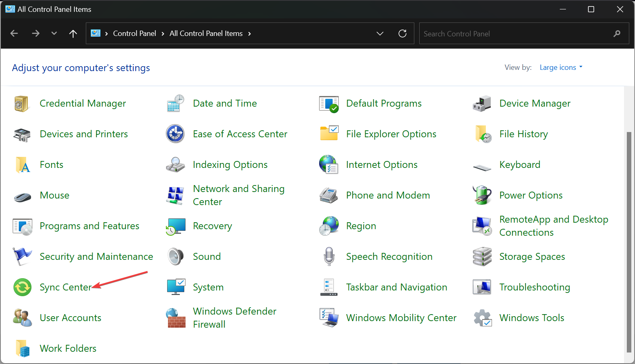Click the Search Control Panel field

click(x=524, y=33)
